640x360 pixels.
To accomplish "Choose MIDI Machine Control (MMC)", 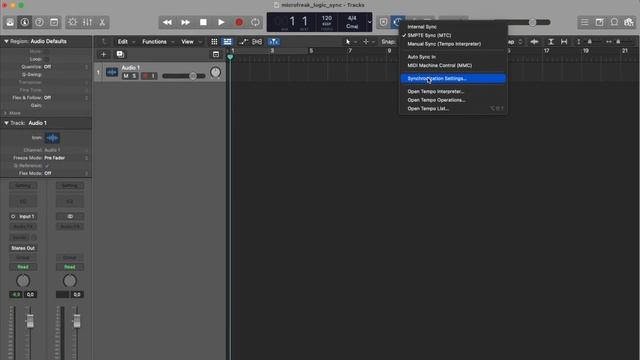I will pos(453,65).
